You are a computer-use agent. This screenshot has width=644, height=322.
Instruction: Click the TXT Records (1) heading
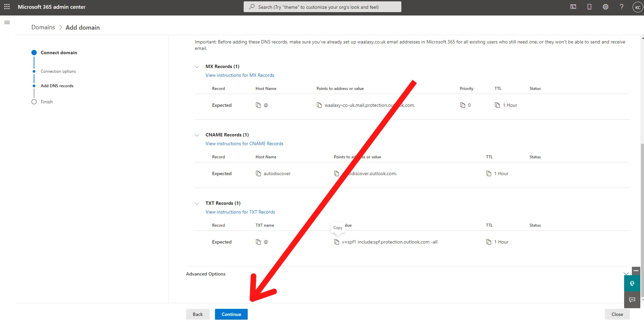223,203
